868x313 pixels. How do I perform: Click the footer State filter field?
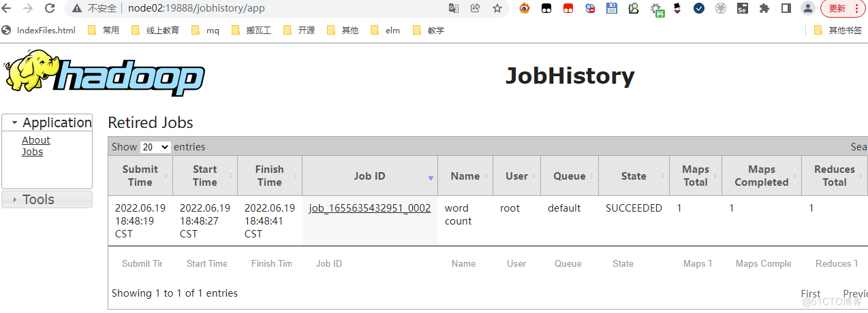[634, 263]
